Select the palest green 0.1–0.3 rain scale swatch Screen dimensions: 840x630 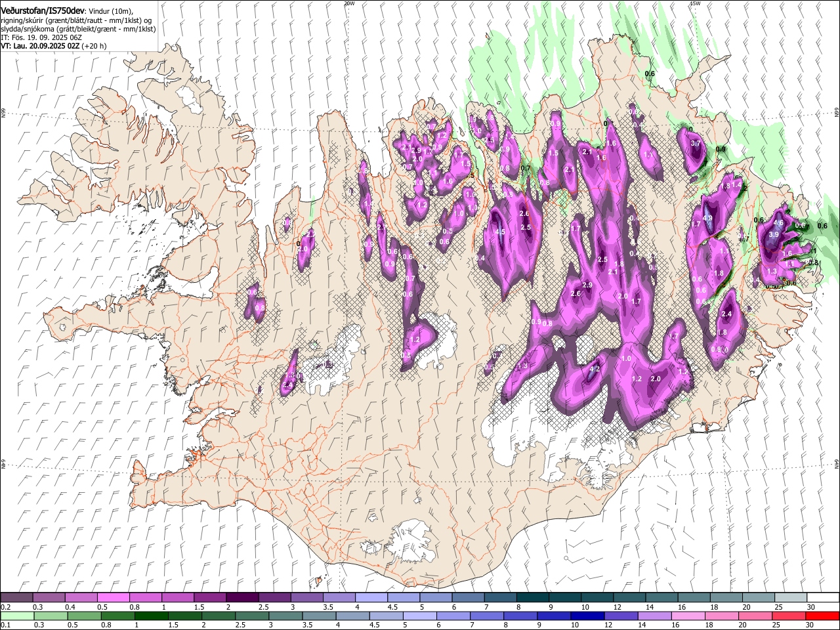(16, 616)
